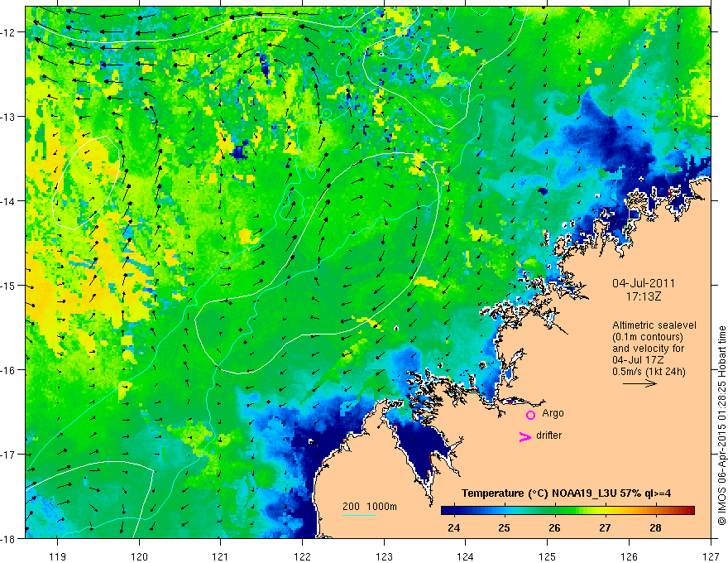Click the 'Argo' legend label

tap(553, 413)
